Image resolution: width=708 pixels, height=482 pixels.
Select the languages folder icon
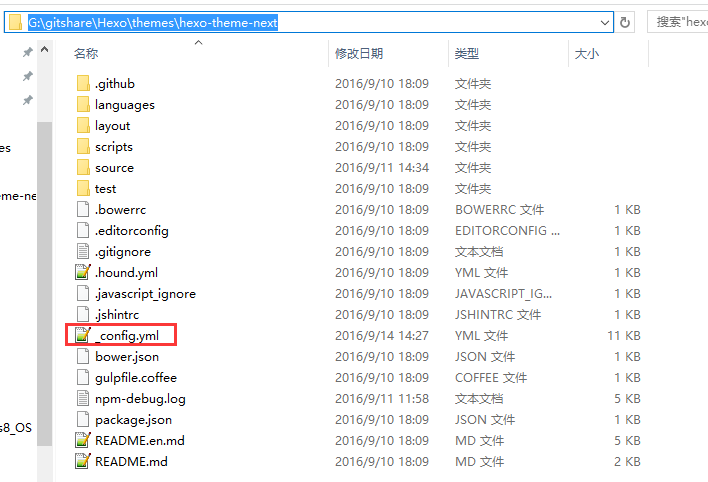click(83, 105)
